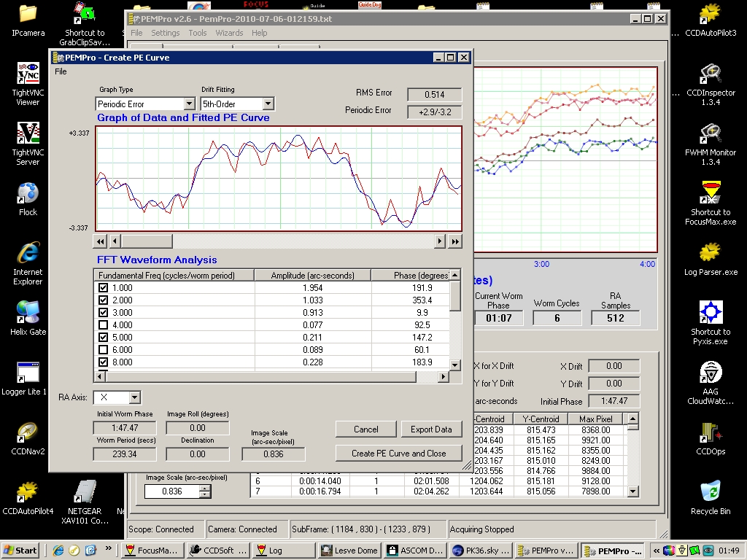Open the Windows Start menu
747x560 pixels.
pyautogui.click(x=20, y=551)
